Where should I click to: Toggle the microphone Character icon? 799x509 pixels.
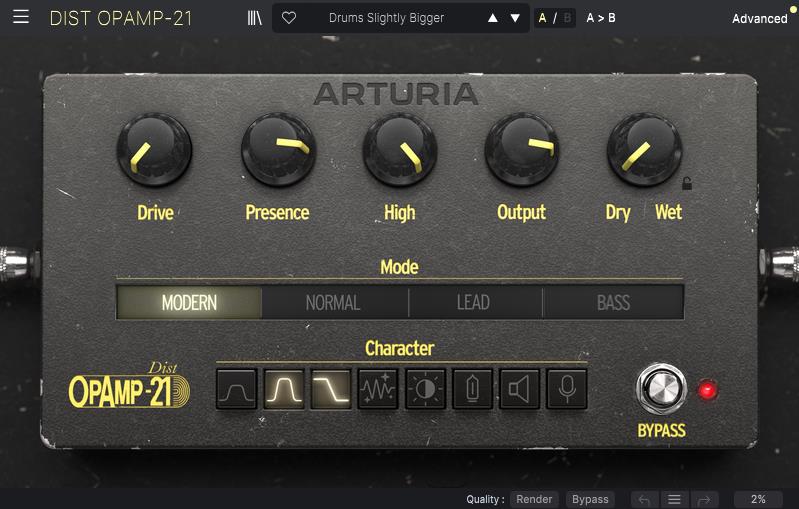567,390
